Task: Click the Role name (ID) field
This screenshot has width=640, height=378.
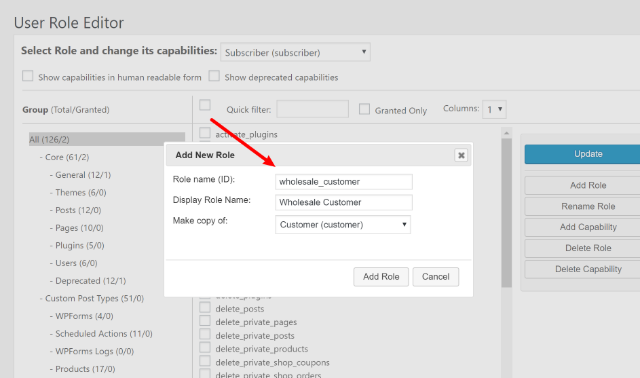Action: 344,182
